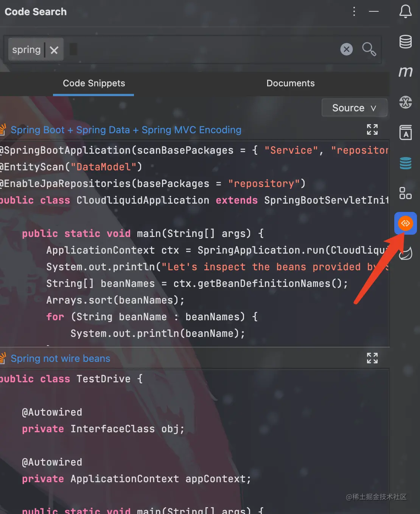420x514 pixels.
Task: Switch to the Code Snippets tab
Action: [94, 83]
